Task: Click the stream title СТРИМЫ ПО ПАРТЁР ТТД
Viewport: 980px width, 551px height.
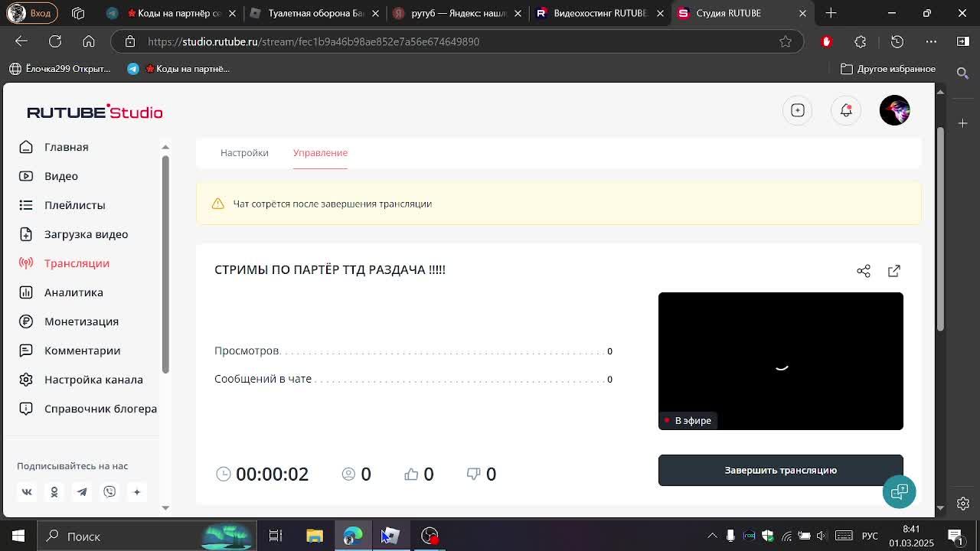Action: [330, 269]
